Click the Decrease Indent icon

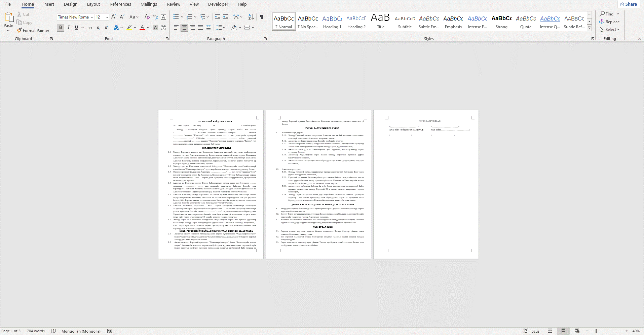[218, 17]
